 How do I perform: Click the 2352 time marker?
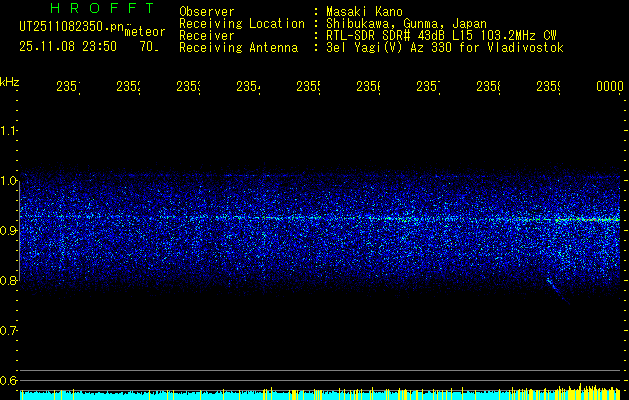(x=128, y=87)
